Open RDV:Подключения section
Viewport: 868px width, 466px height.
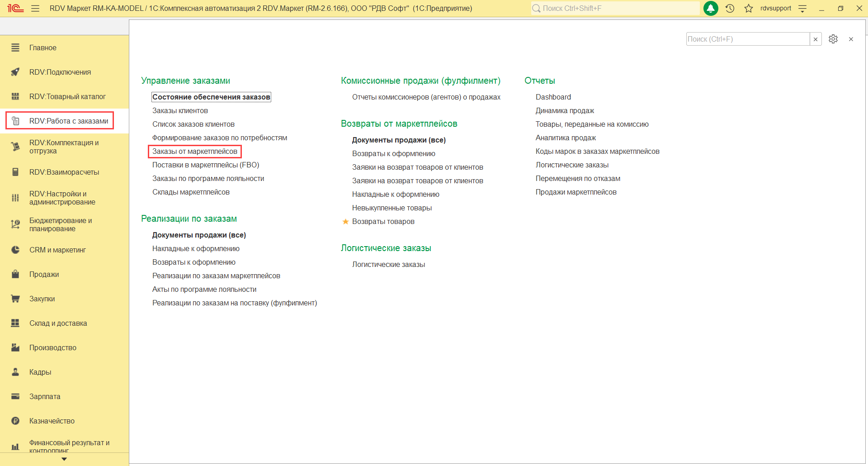(x=60, y=72)
